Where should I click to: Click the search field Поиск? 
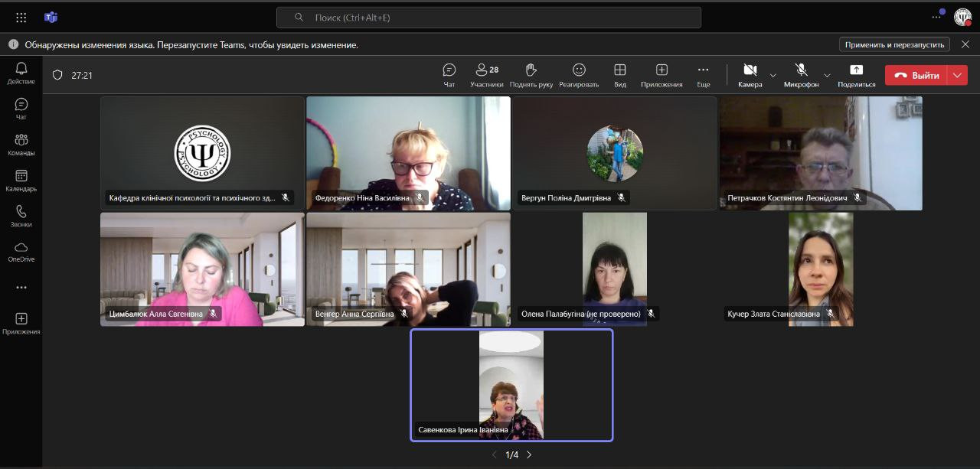tap(488, 17)
